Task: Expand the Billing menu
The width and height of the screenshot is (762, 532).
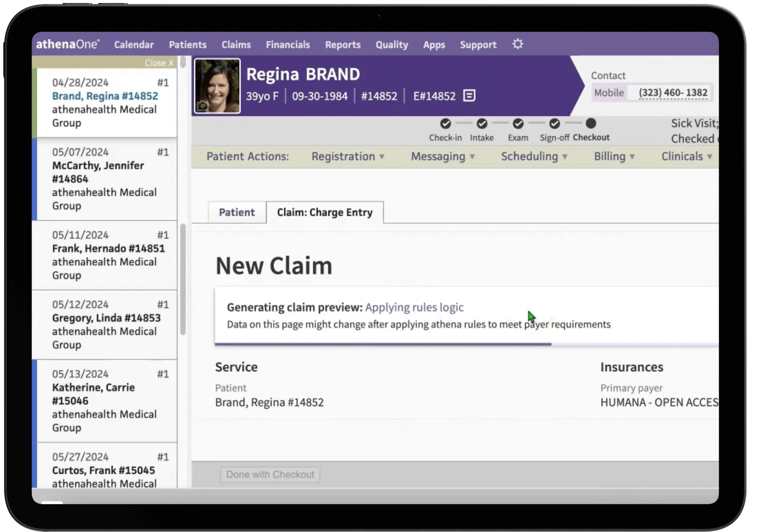Action: (x=614, y=156)
